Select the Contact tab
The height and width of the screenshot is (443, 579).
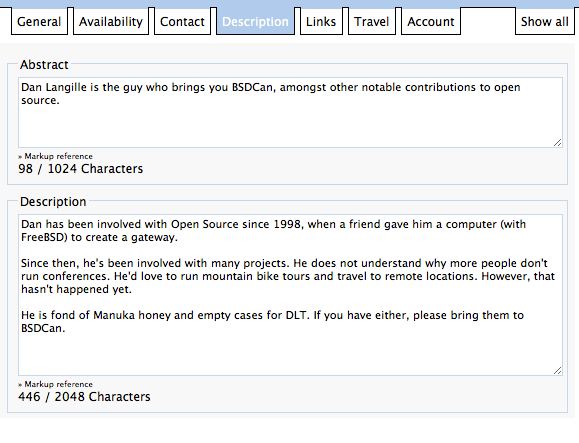click(x=182, y=21)
